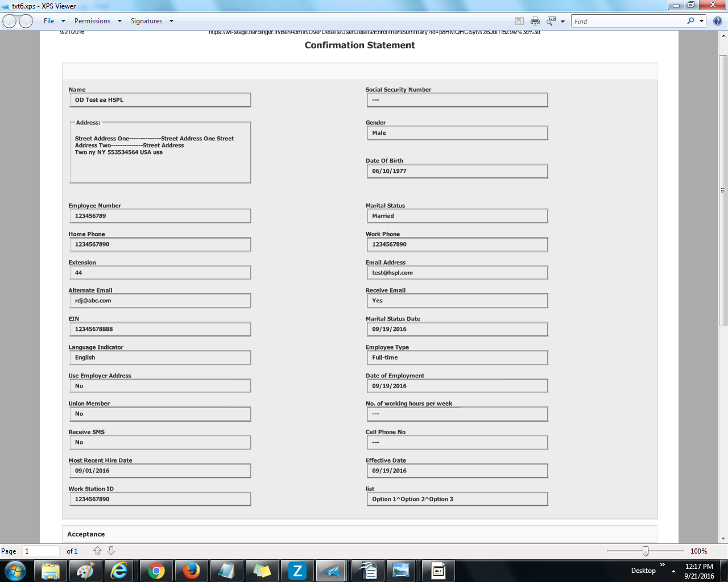Viewport: 728px width, 582px height.
Task: Open the last taskbar window icon
Action: (438, 571)
